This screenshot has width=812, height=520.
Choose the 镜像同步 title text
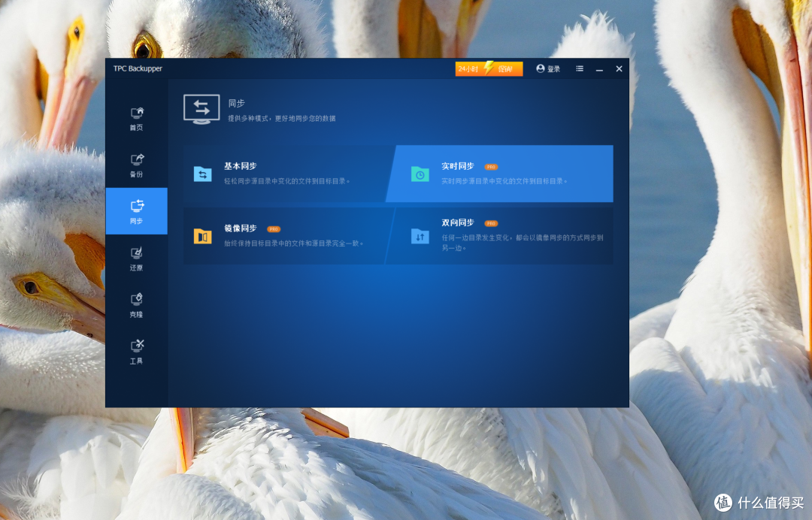(241, 228)
